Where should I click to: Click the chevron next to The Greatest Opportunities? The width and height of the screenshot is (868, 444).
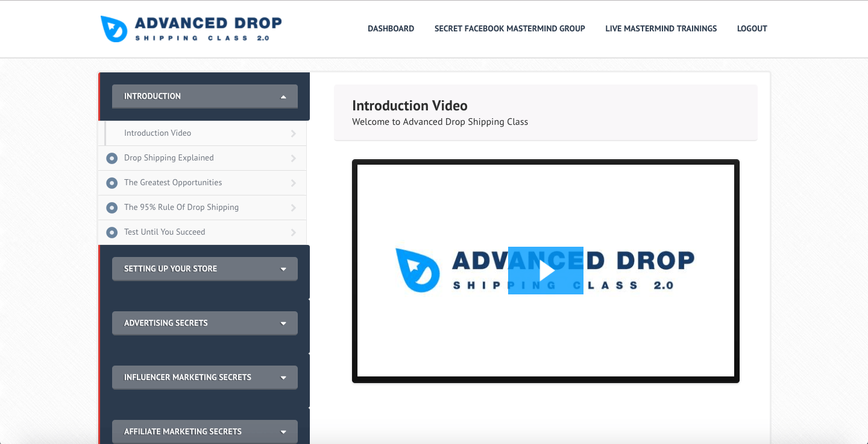coord(294,183)
